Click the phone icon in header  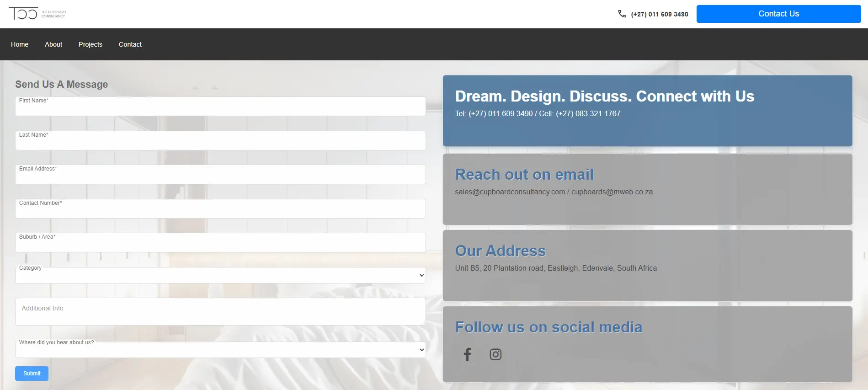[622, 14]
